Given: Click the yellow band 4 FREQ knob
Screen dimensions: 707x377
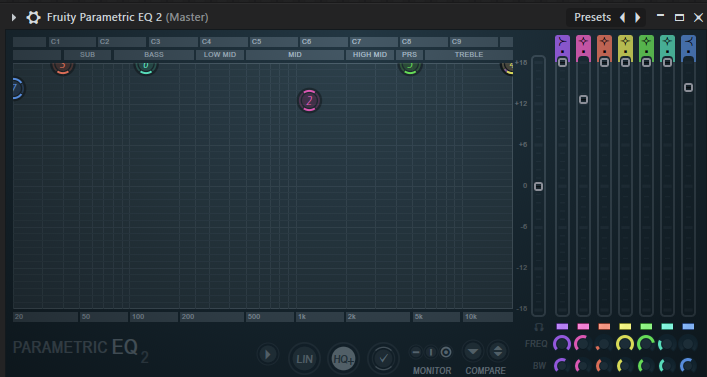Looking at the screenshot, I should [x=625, y=344].
